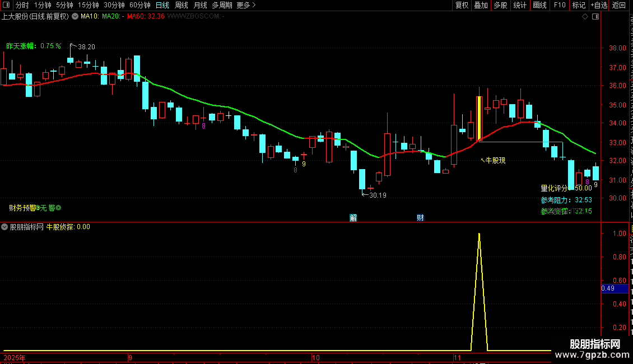Click the MA60: 32.36 legend

point(146,16)
